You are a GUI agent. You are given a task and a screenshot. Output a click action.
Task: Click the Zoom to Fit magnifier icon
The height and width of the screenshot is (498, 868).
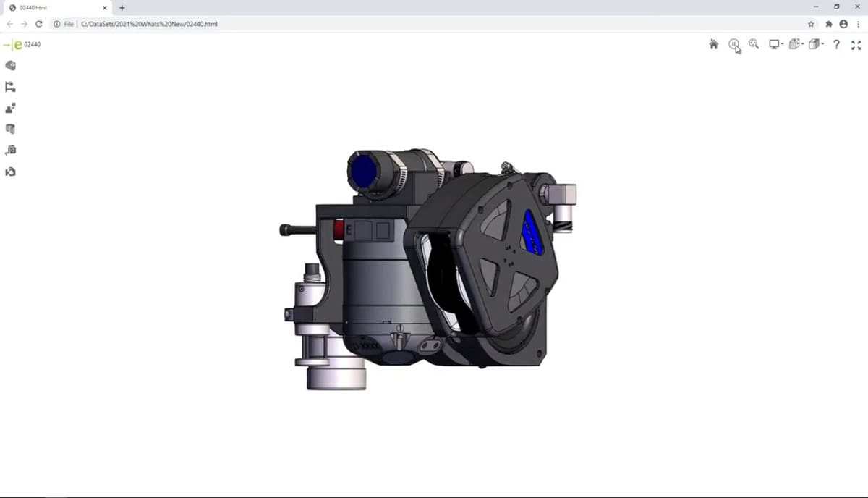[x=754, y=44]
